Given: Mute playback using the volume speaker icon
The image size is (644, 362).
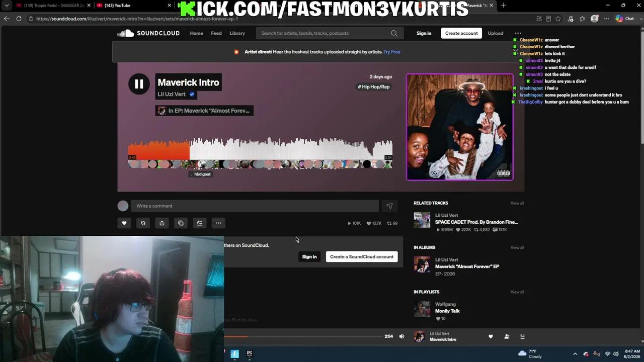Looking at the screenshot, I should pos(401,336).
